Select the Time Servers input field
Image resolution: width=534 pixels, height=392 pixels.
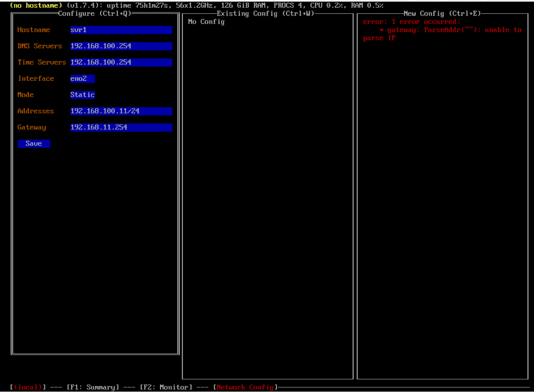pos(121,62)
